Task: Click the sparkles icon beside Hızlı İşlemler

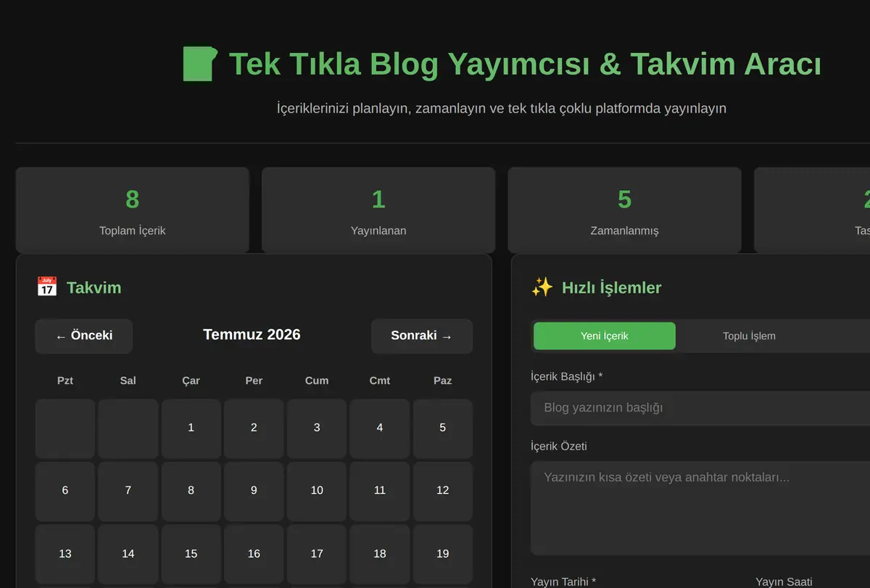Action: click(542, 287)
